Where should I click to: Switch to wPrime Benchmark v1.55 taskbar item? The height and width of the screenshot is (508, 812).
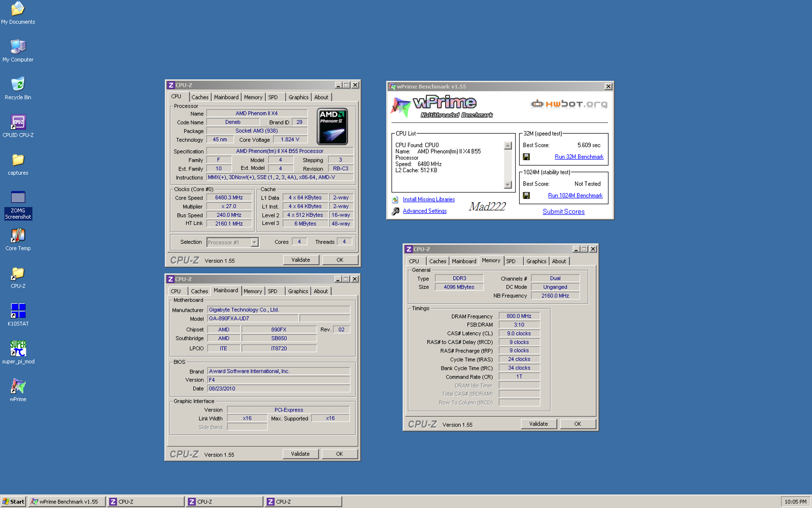coord(67,501)
